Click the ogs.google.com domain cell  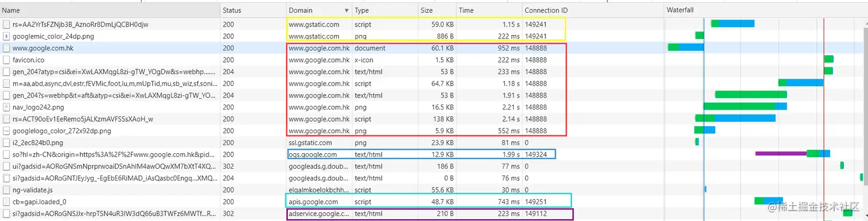pyautogui.click(x=313, y=154)
